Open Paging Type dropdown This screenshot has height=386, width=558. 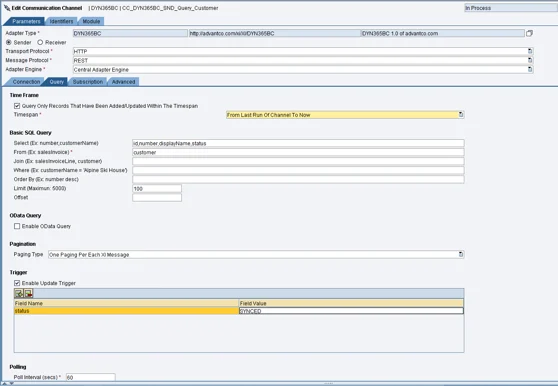pos(461,254)
